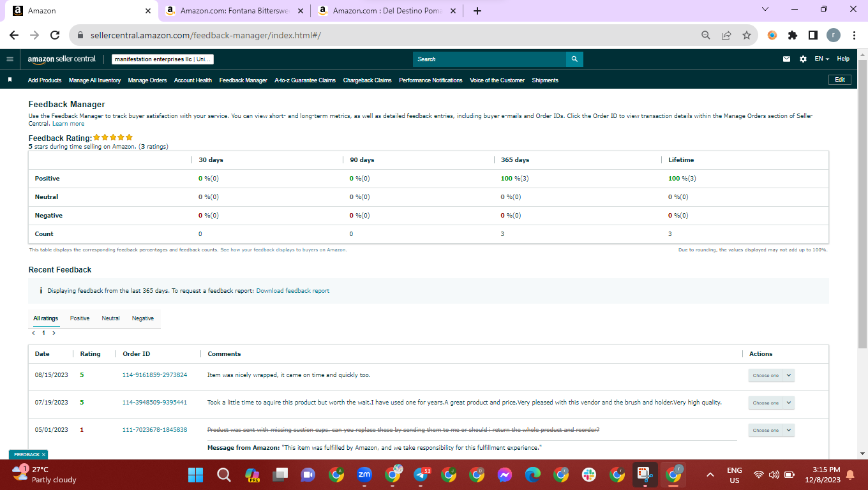Click the 27°C Partly cloudy weather widget

[x=45, y=475]
